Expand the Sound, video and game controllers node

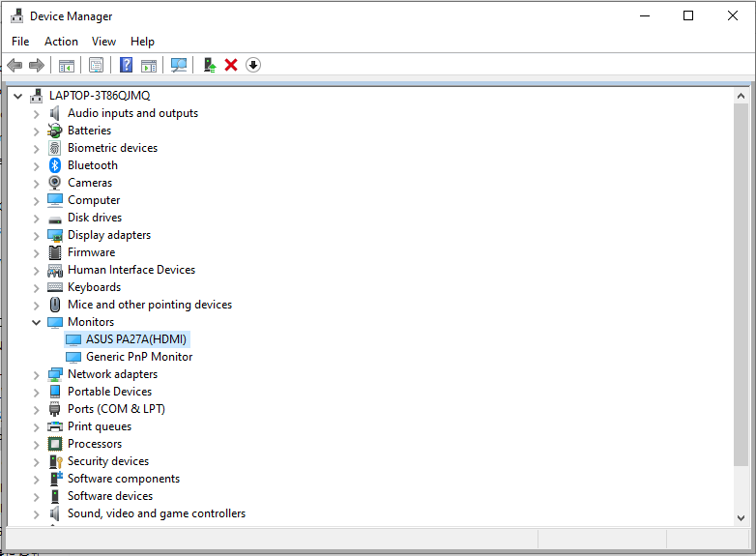pyautogui.click(x=36, y=514)
